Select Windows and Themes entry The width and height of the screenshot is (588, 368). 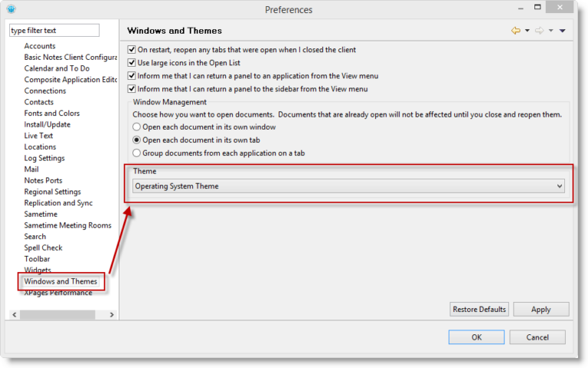(x=60, y=281)
